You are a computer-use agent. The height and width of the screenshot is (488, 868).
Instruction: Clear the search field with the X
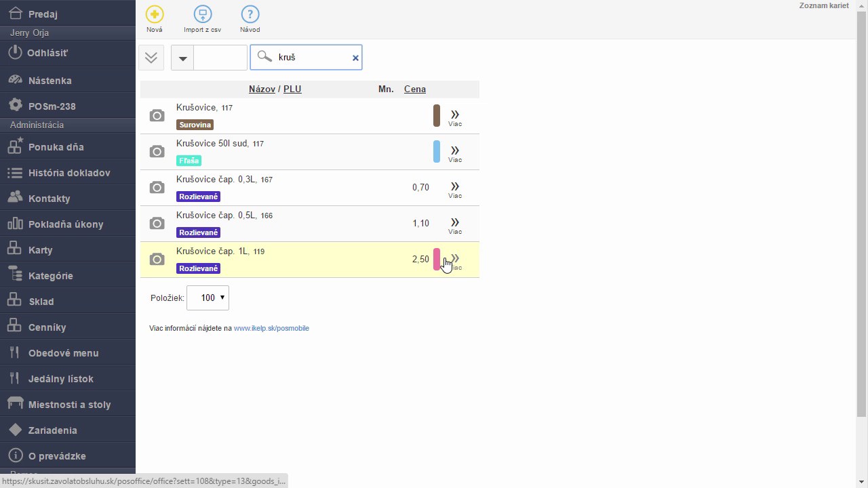(355, 58)
